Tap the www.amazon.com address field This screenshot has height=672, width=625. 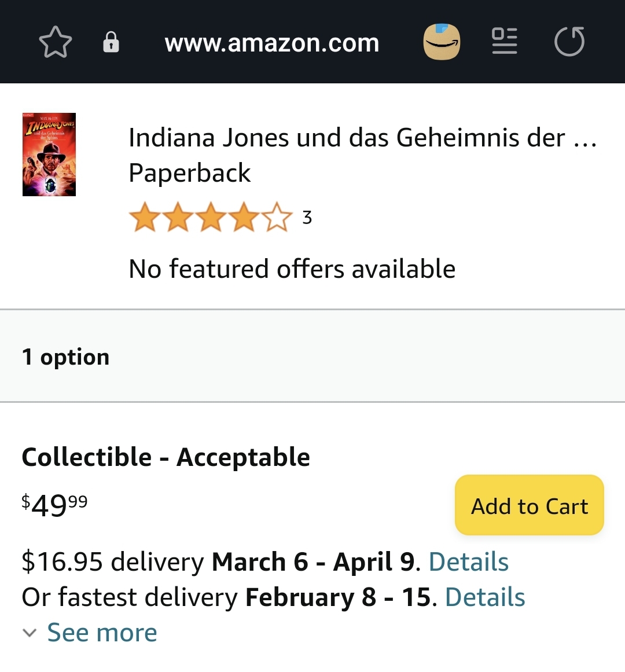coord(271,43)
